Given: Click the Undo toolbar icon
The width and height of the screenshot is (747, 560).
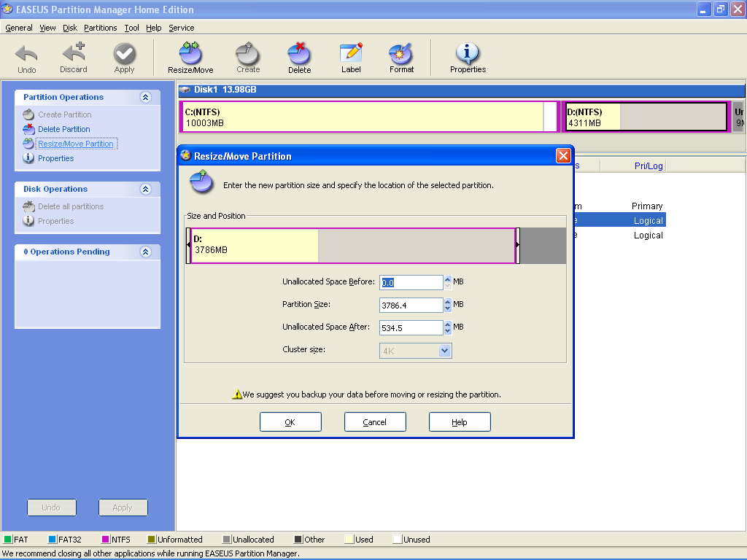Looking at the screenshot, I should [x=27, y=57].
